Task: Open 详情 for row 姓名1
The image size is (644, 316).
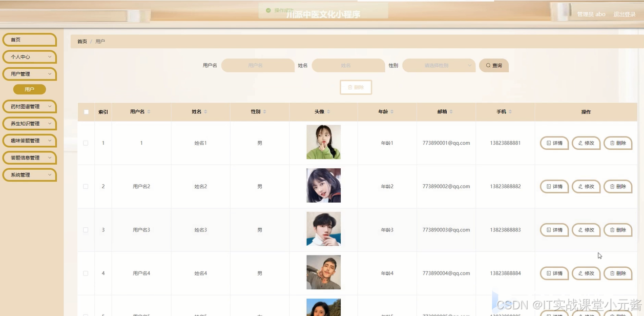Action: click(x=554, y=143)
